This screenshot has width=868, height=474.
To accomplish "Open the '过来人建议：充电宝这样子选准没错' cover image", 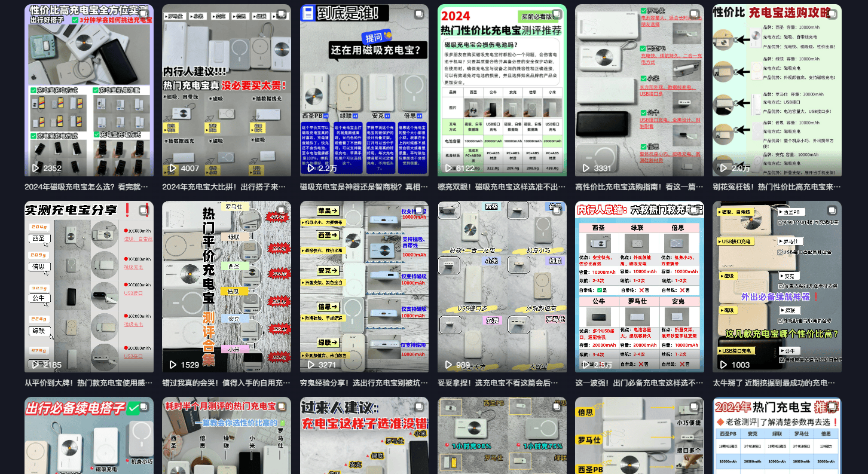I will pos(364,436).
